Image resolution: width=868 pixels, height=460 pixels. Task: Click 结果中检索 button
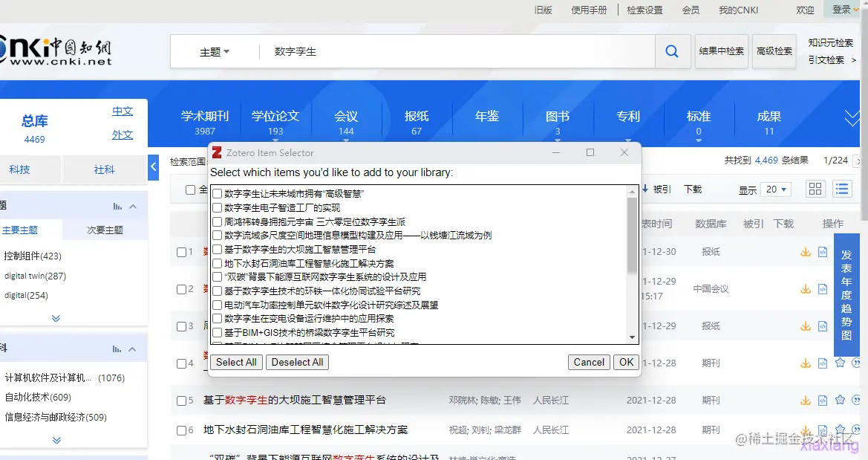pos(721,51)
